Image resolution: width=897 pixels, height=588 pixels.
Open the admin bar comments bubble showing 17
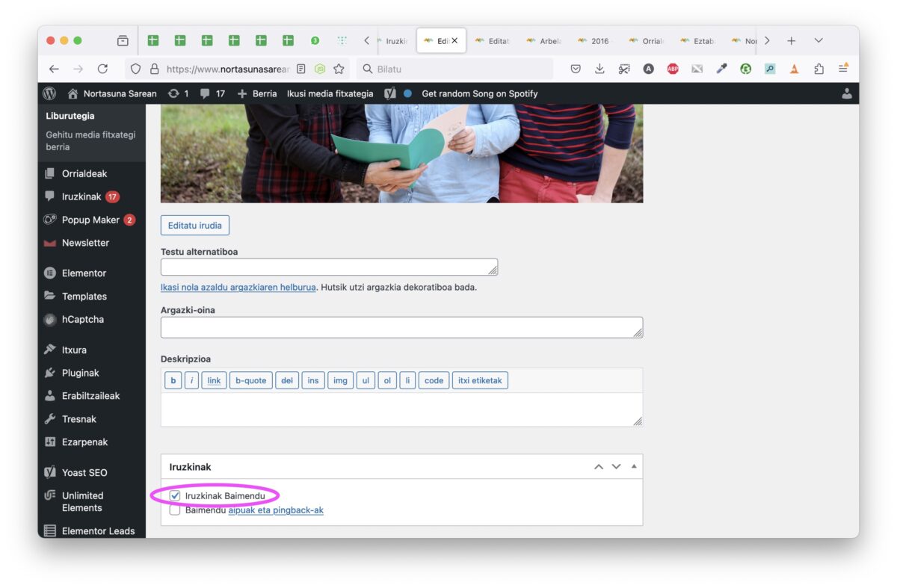[212, 93]
